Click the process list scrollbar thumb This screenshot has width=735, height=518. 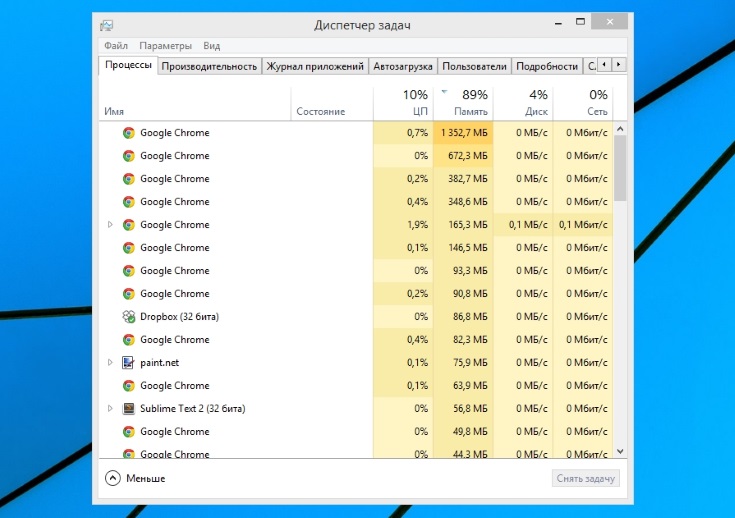click(x=620, y=168)
